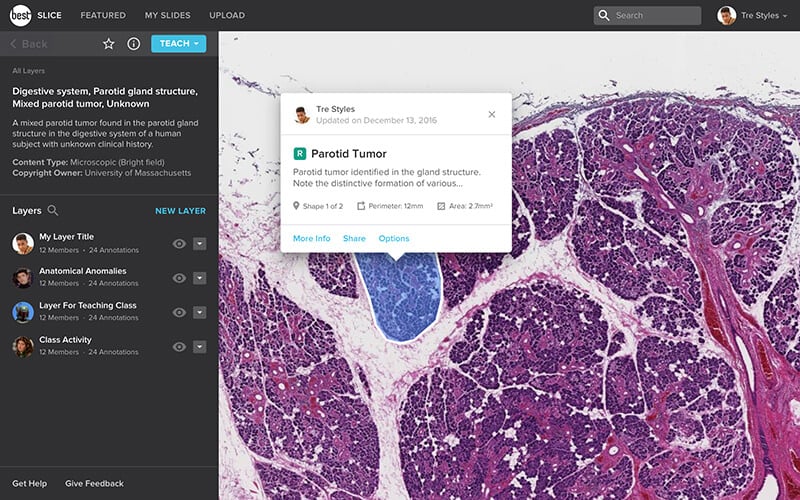Open dropdown for Layer For Teaching Class
Image resolution: width=800 pixels, height=500 pixels.
click(x=199, y=312)
